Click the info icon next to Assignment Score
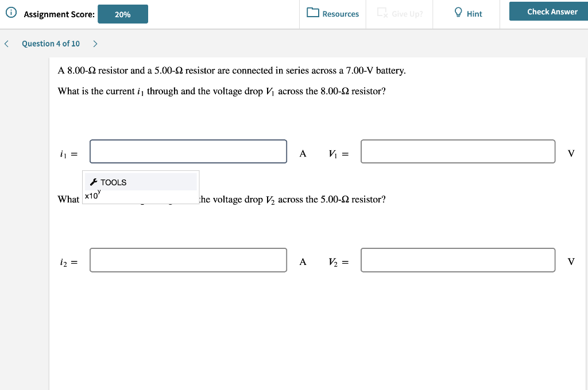This screenshot has width=588, height=390. tap(11, 11)
